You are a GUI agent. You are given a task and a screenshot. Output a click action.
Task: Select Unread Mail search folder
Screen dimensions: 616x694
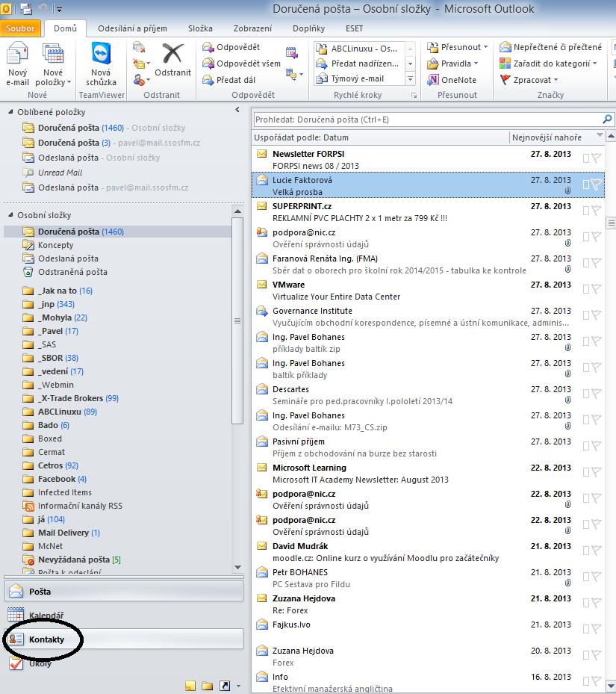point(60,173)
